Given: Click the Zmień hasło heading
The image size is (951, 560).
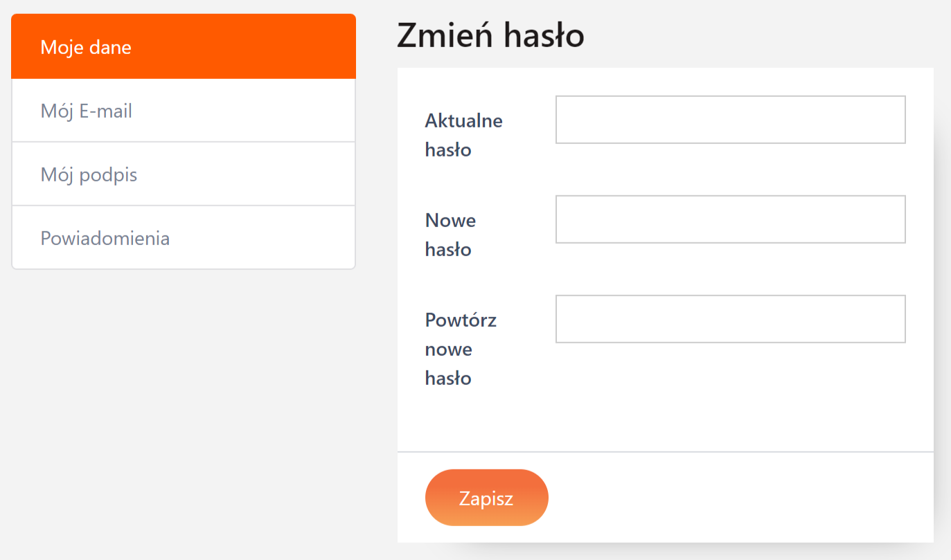Looking at the screenshot, I should pos(490,35).
